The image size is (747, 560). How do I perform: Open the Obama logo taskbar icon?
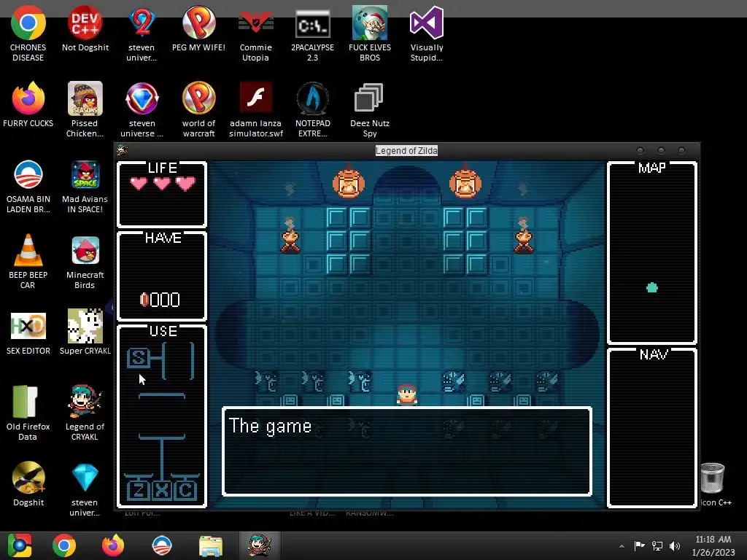click(x=161, y=545)
